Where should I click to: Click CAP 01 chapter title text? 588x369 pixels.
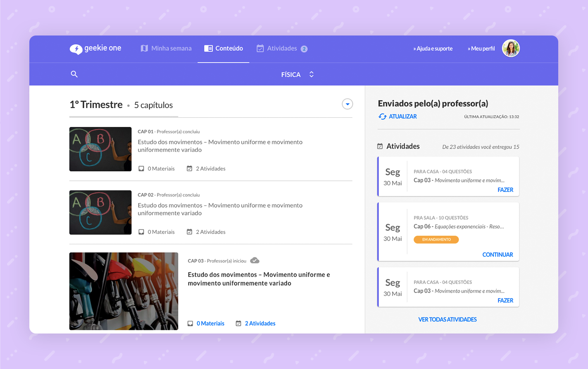[220, 146]
